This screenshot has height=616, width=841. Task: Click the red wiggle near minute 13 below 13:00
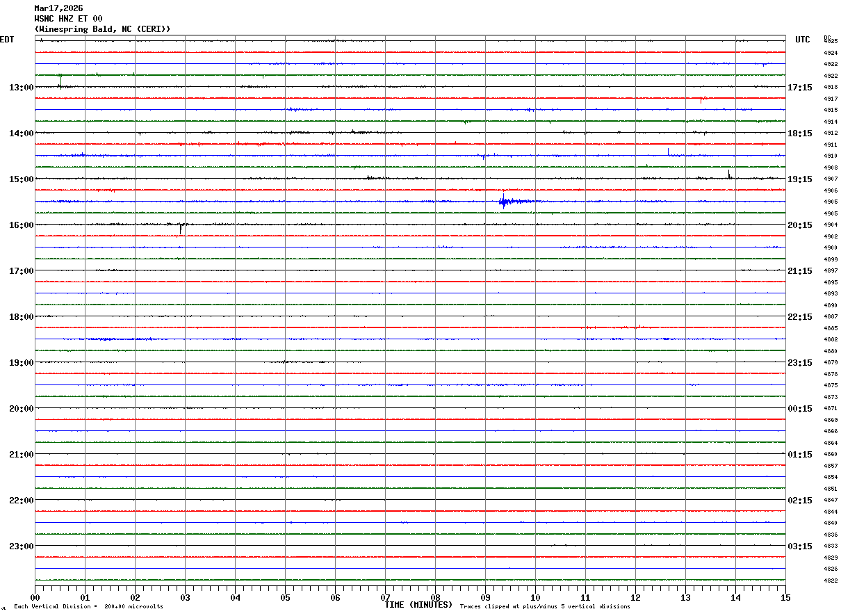coord(703,99)
